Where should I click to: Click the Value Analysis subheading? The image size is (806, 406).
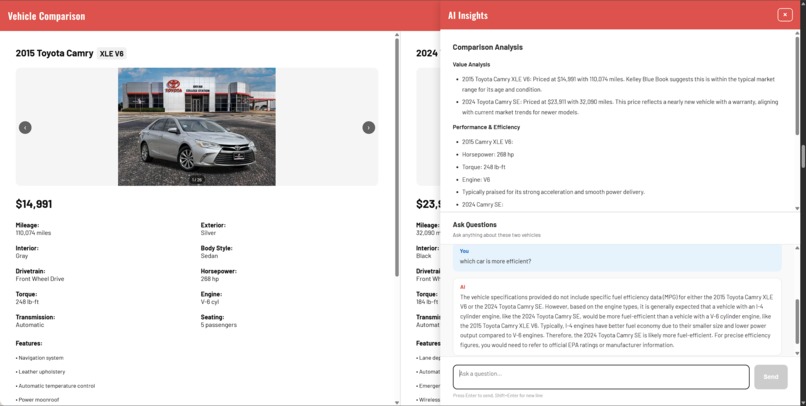pos(471,65)
